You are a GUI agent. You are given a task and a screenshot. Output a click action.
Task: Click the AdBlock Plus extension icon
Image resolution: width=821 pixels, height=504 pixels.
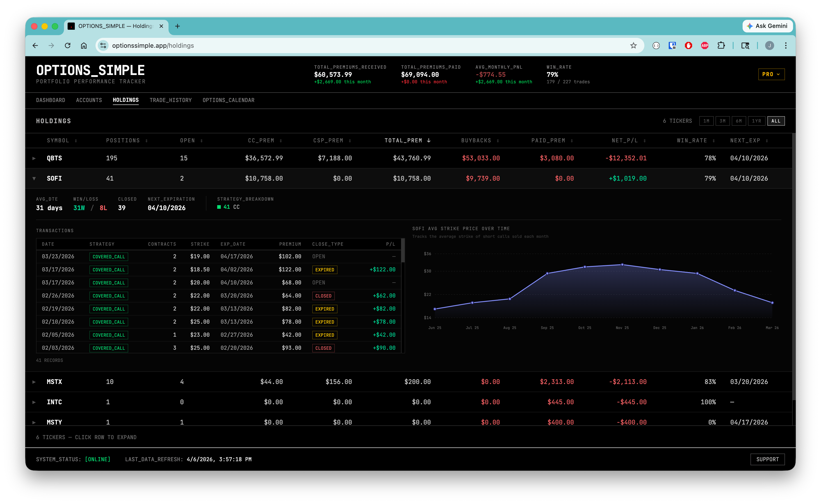coord(704,46)
